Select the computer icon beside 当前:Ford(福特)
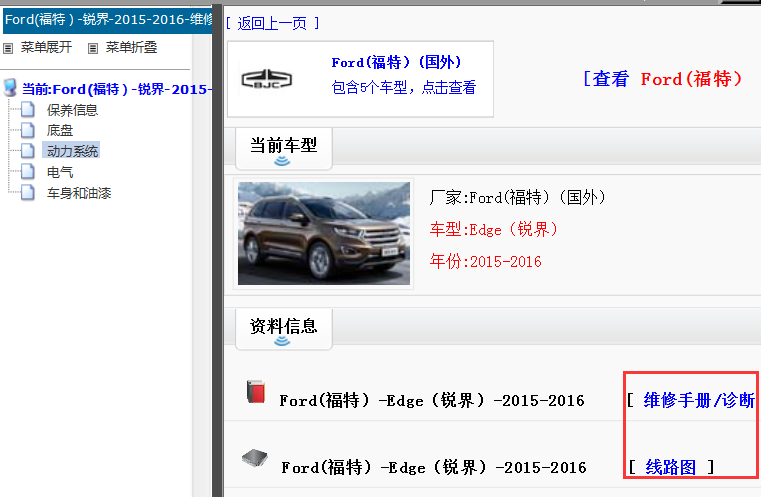 point(10,88)
